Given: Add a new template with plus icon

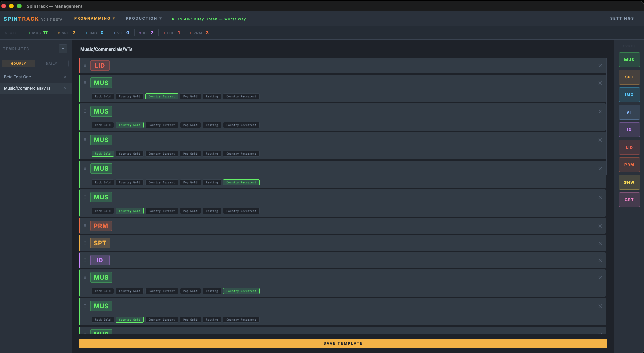Looking at the screenshot, I should click(63, 49).
